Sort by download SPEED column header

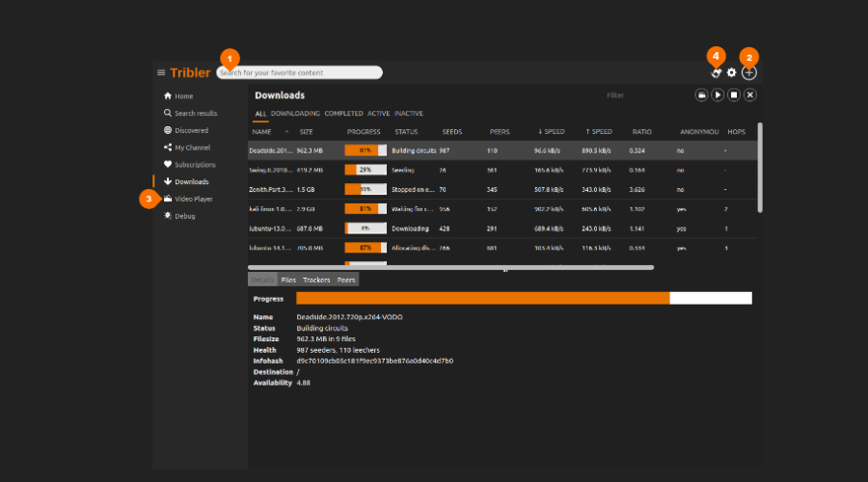[552, 132]
